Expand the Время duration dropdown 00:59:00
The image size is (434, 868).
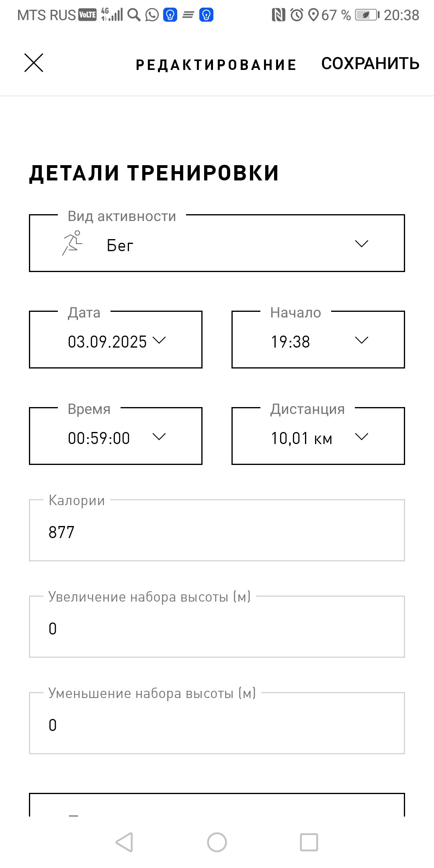[x=116, y=436]
